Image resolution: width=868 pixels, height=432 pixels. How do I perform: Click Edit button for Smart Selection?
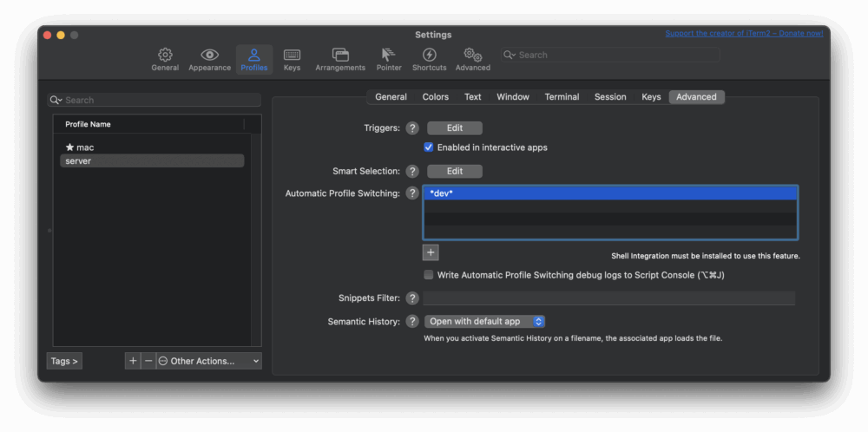pyautogui.click(x=455, y=172)
